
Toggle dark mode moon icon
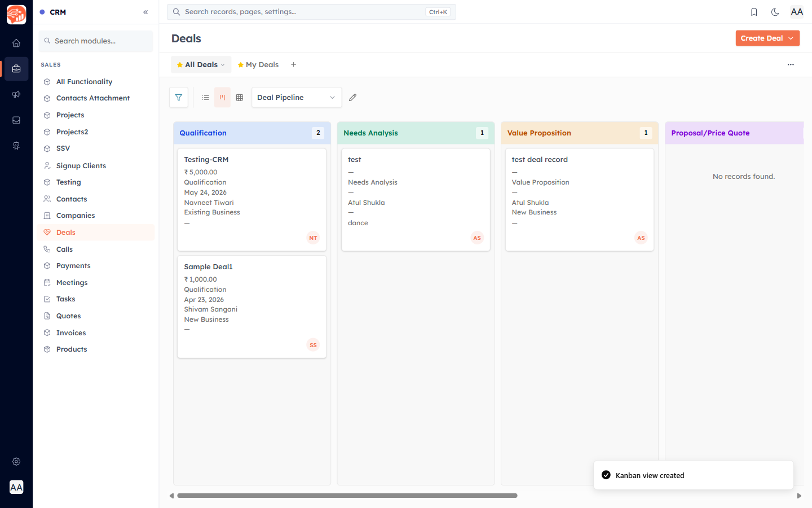coord(775,12)
